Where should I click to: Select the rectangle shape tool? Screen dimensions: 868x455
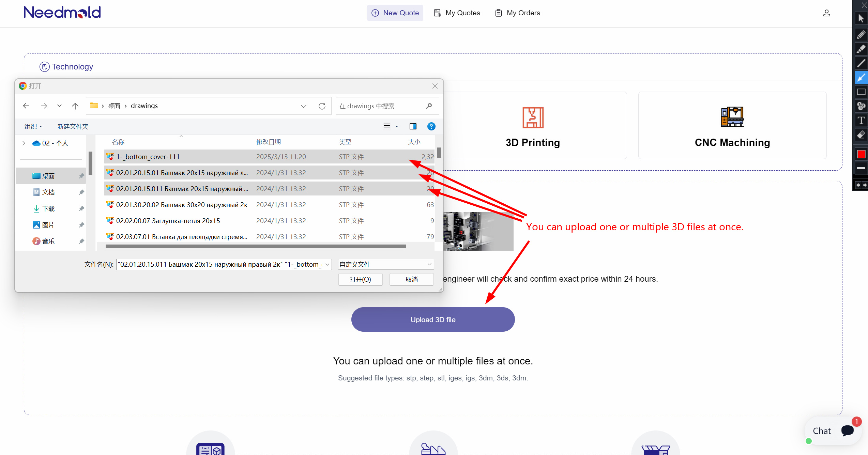861,92
